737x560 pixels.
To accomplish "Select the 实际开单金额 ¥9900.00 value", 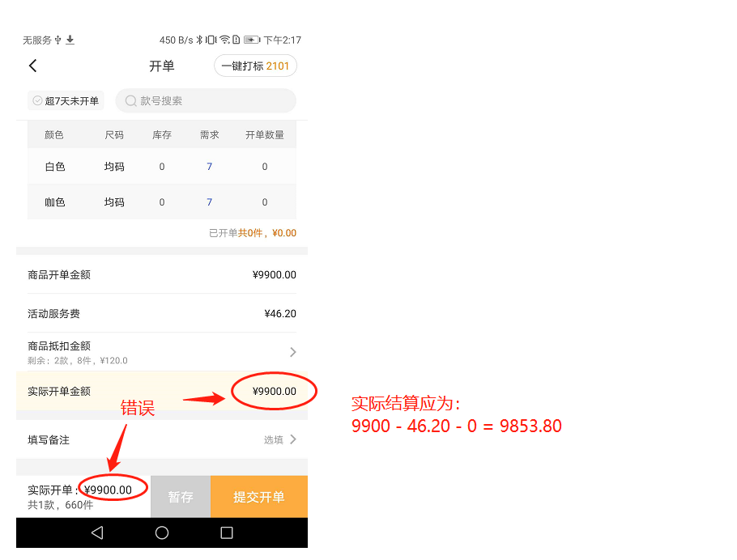I will coord(275,392).
